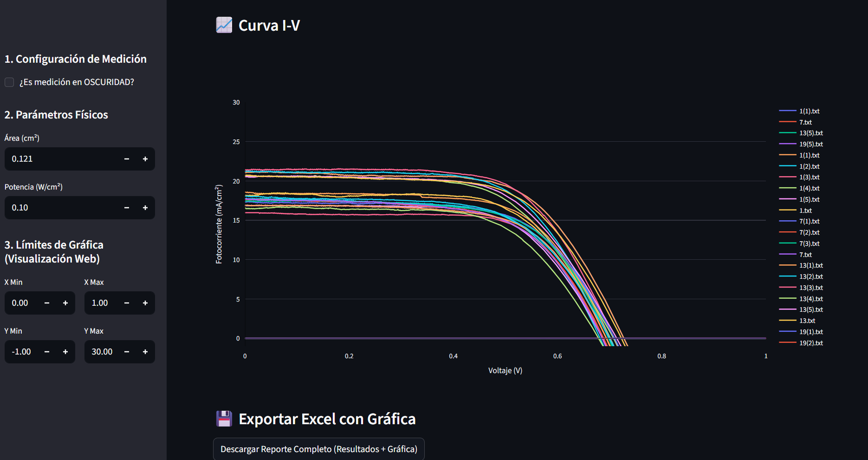This screenshot has height=460, width=868.
Task: Toggle the 13(2).txt legend entry
Action: 801,276
